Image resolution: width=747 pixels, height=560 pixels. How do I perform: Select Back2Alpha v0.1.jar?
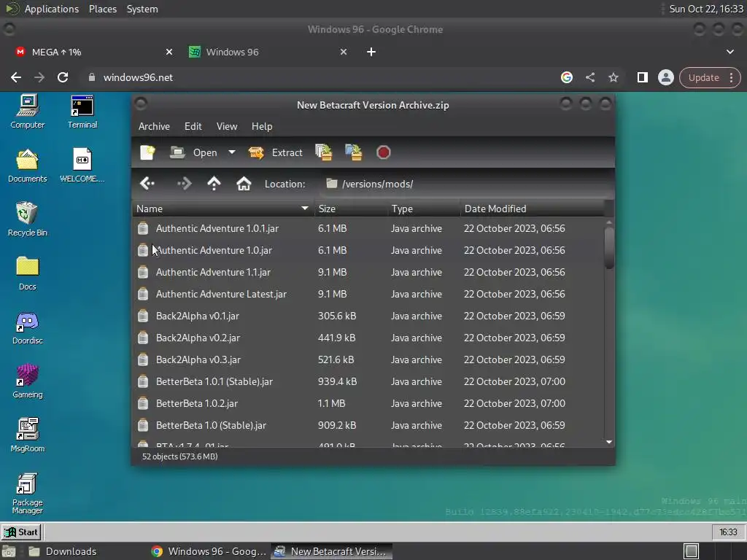click(x=368, y=316)
